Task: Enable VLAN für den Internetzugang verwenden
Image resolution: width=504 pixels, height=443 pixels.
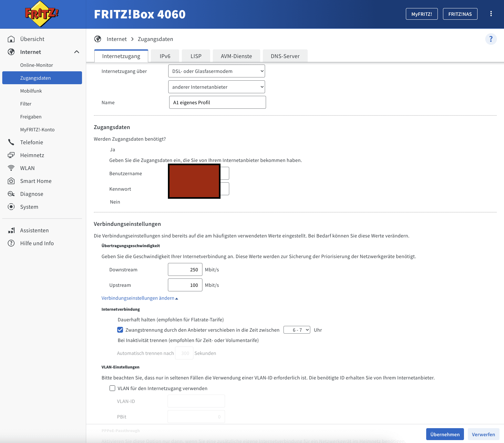Action: point(112,388)
